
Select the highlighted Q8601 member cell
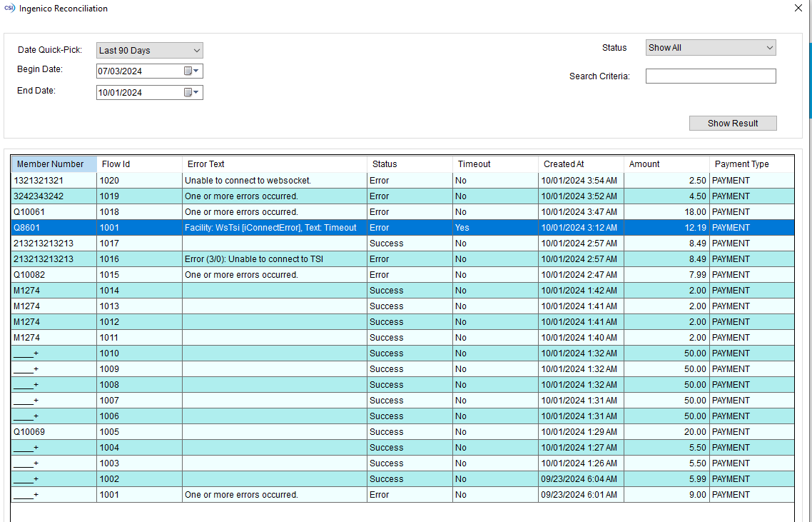54,228
